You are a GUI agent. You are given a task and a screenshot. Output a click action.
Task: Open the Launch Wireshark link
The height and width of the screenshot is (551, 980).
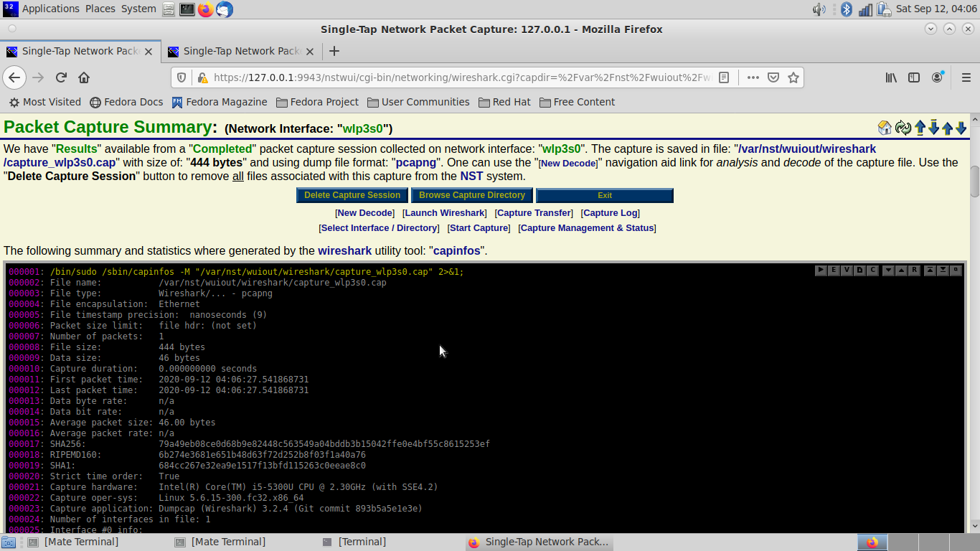444,213
